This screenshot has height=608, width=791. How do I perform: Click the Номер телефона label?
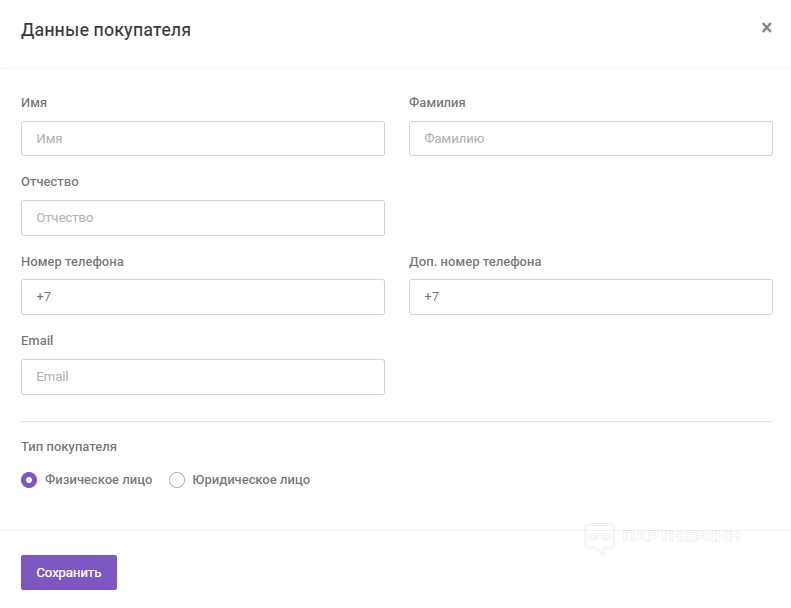tap(72, 262)
